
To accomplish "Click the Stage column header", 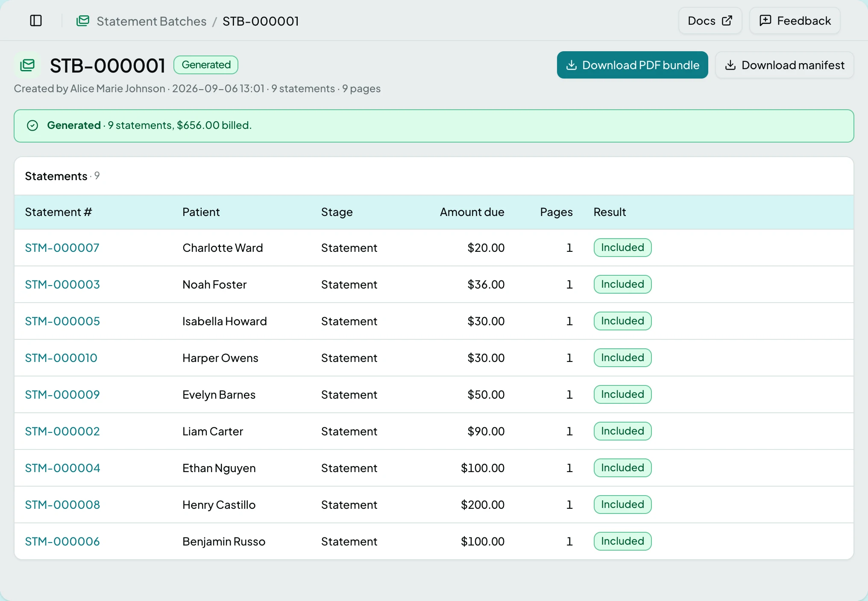I will pyautogui.click(x=337, y=212).
